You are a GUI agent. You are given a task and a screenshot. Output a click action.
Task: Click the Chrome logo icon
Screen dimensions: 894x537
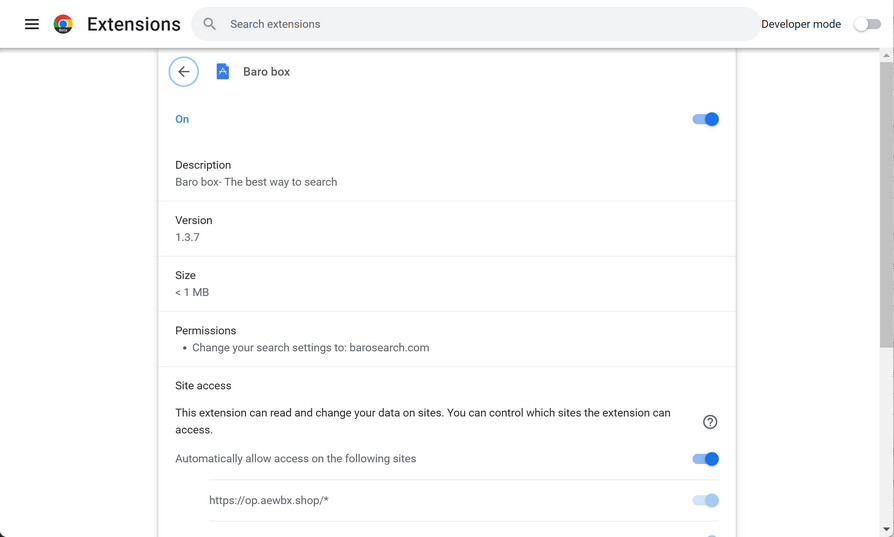[x=63, y=24]
